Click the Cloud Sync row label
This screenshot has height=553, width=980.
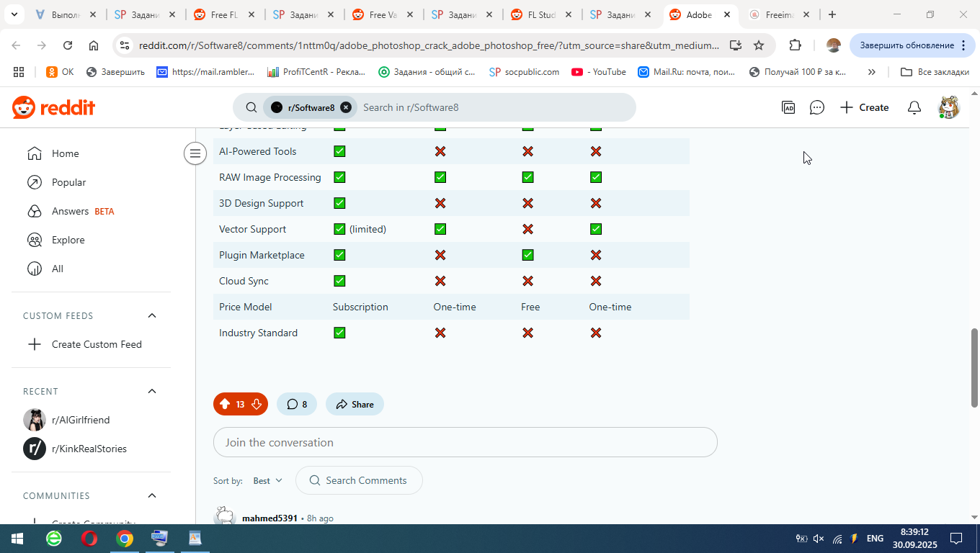point(244,281)
